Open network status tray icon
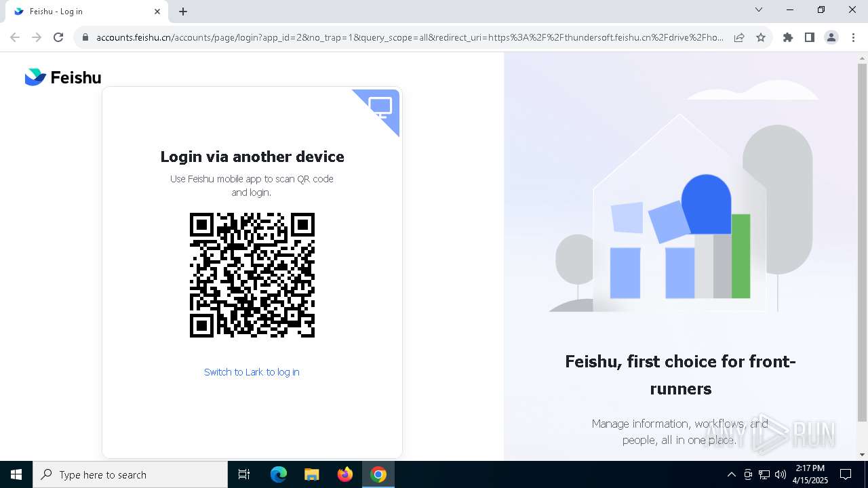 click(764, 474)
